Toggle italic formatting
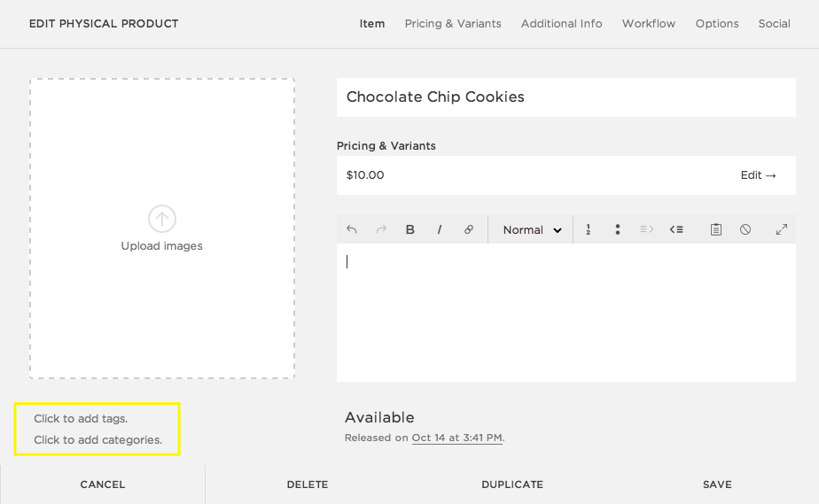Viewport: 819px width, 504px height. coord(440,229)
